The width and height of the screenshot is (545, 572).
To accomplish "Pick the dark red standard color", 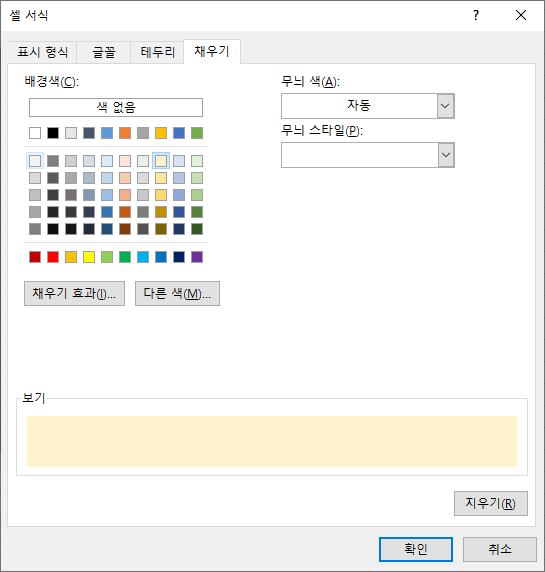I will (35, 257).
